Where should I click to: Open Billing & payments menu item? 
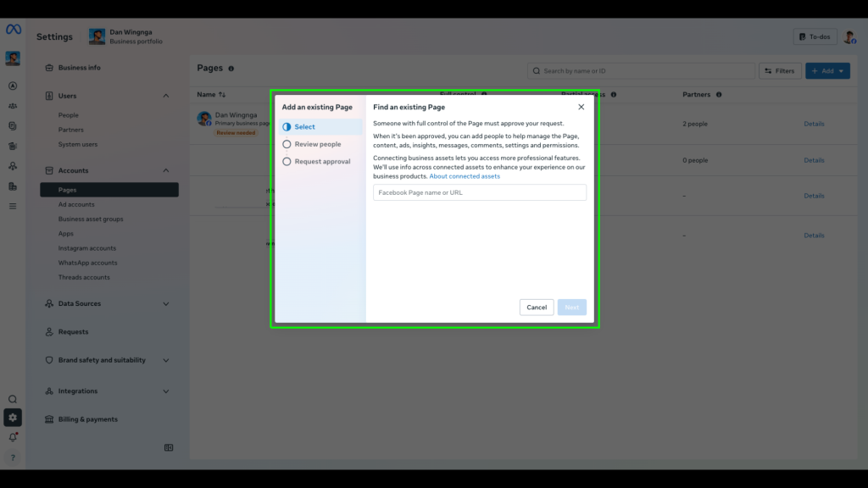[87, 419]
